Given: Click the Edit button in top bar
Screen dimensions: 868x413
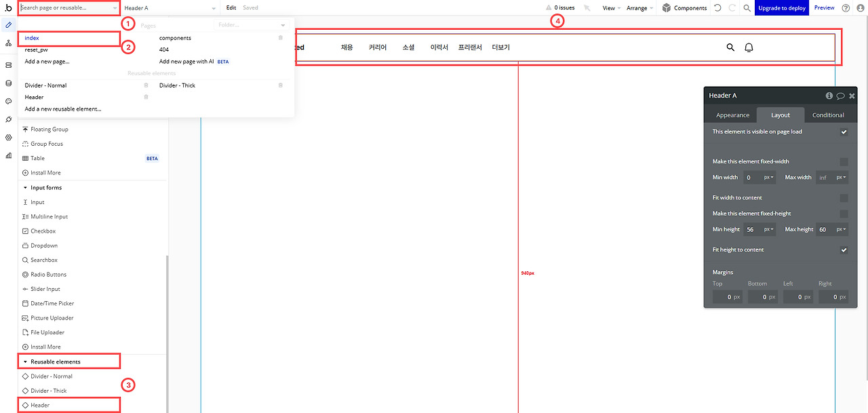Looking at the screenshot, I should coord(231,8).
